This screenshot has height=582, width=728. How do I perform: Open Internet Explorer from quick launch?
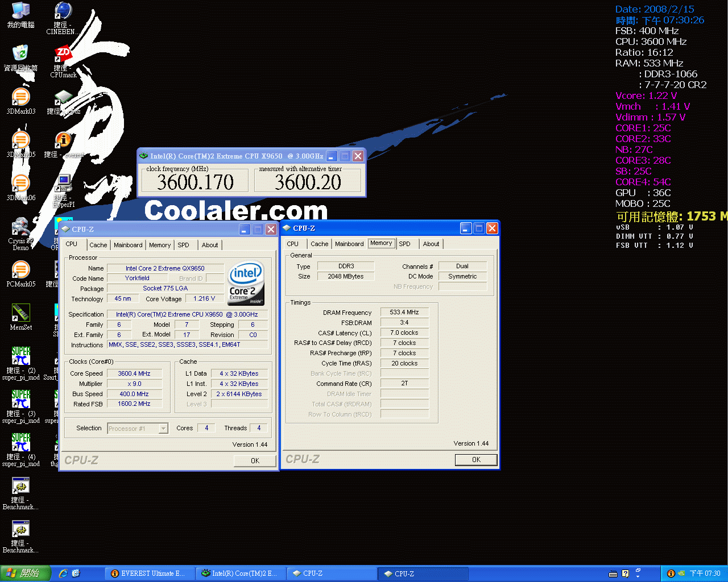[63, 573]
